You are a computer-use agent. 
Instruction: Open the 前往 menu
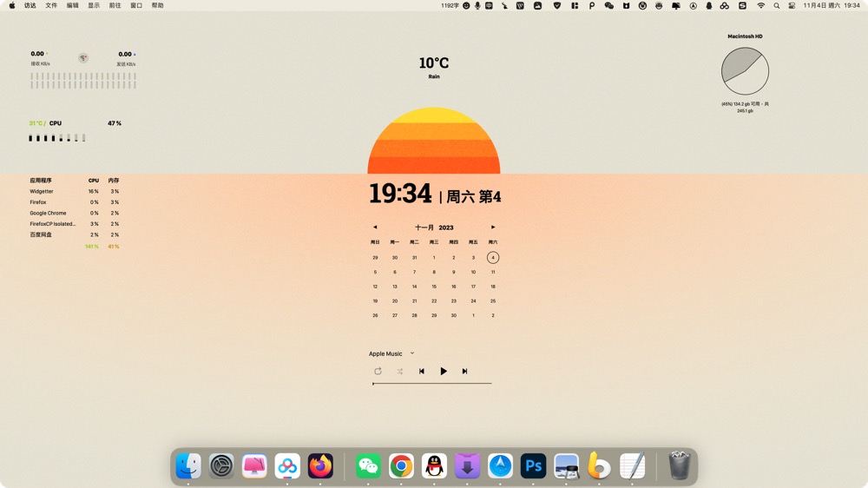(x=115, y=5)
